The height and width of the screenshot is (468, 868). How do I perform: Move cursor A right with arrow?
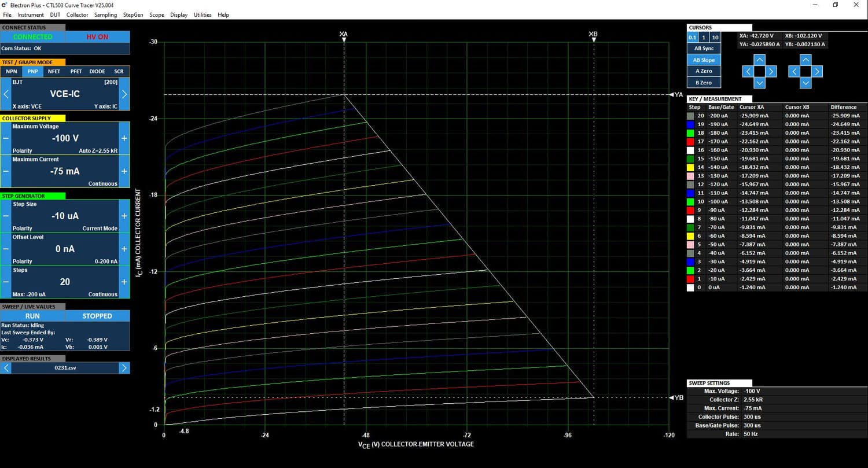(x=771, y=71)
